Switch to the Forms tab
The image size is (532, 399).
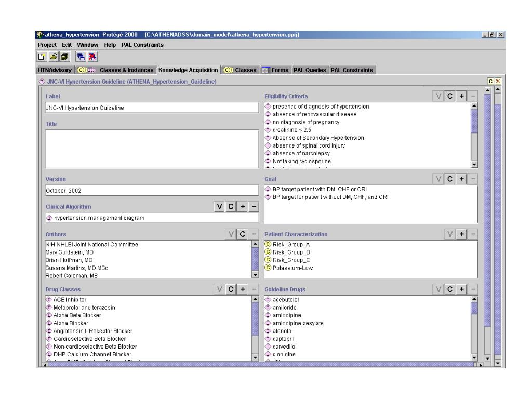click(275, 70)
